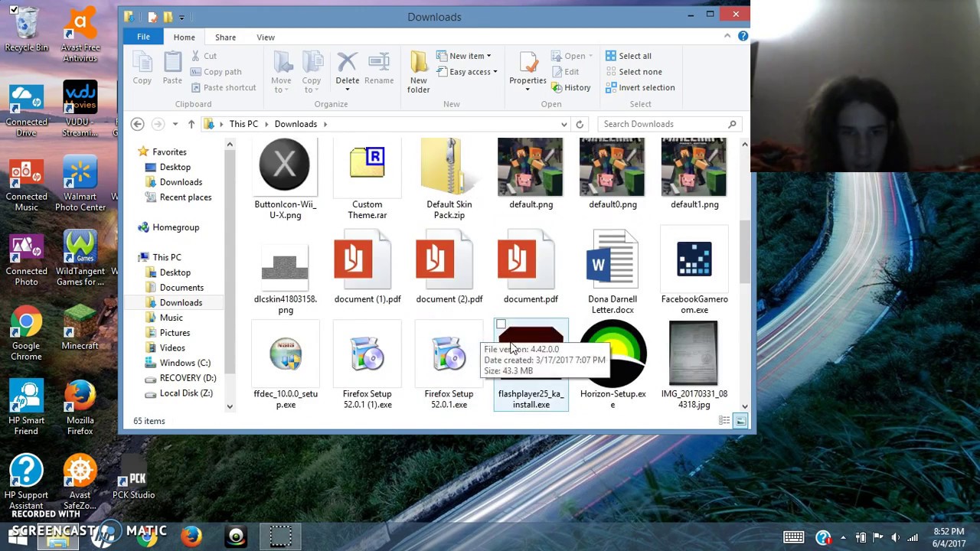
Task: Click Select all
Action: (628, 56)
